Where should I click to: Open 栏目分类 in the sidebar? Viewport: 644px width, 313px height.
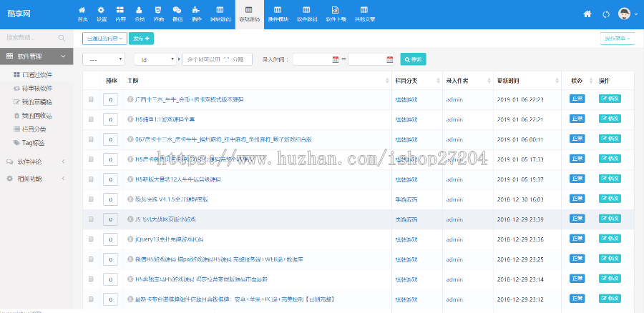tap(29, 129)
